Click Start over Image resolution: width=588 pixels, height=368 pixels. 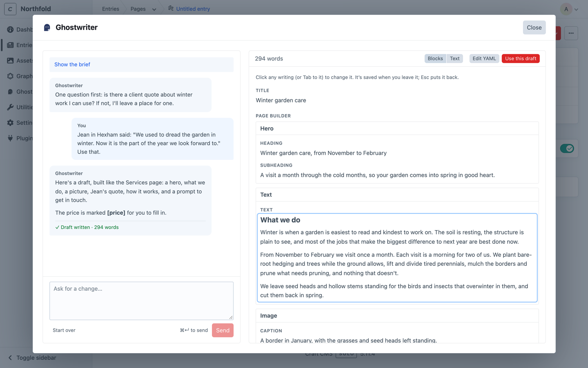click(64, 330)
